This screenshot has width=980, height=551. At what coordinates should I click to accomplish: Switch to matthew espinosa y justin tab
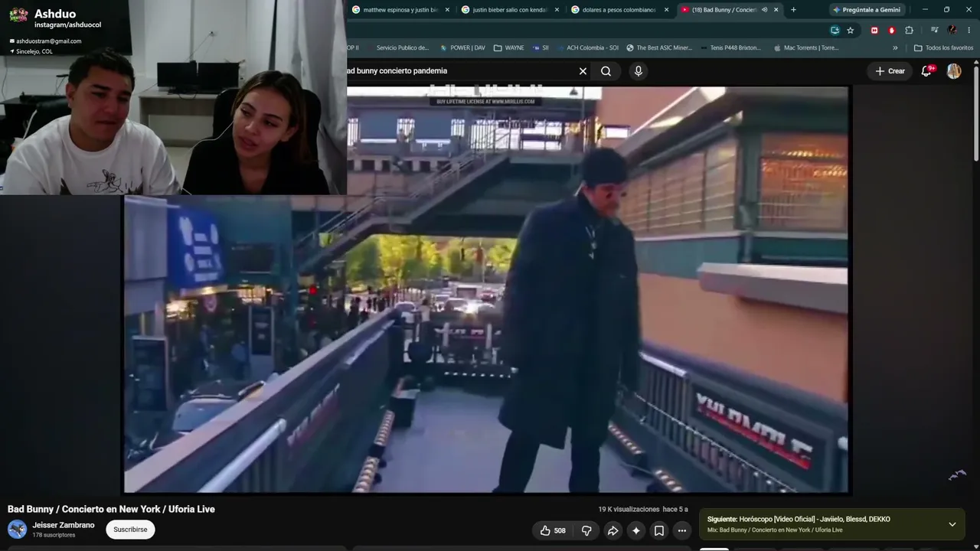(400, 10)
